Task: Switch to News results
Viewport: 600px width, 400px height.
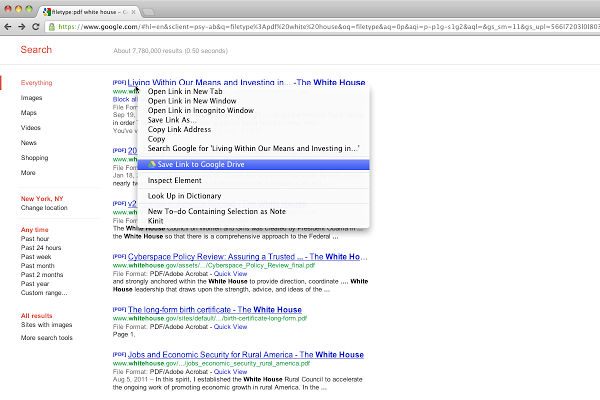Action: point(29,143)
